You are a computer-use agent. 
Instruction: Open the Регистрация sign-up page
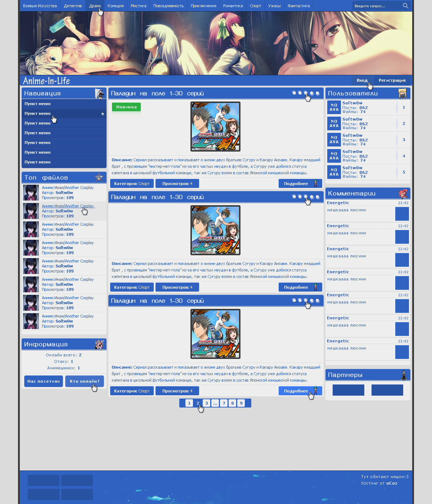click(x=392, y=80)
